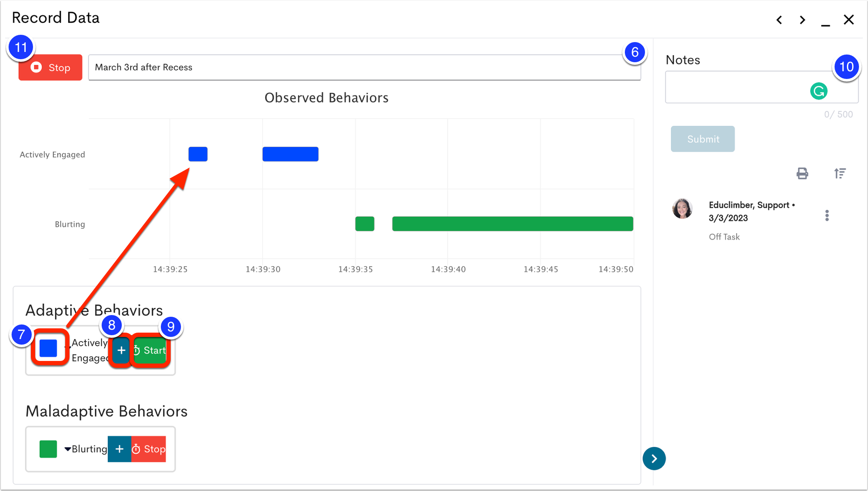Go to previous record with the left arrow
Screen dimensions: 868x491
(779, 20)
